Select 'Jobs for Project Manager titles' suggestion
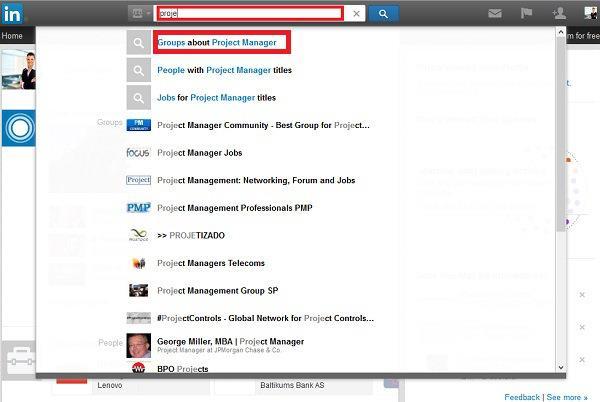The width and height of the screenshot is (600, 402). click(217, 98)
